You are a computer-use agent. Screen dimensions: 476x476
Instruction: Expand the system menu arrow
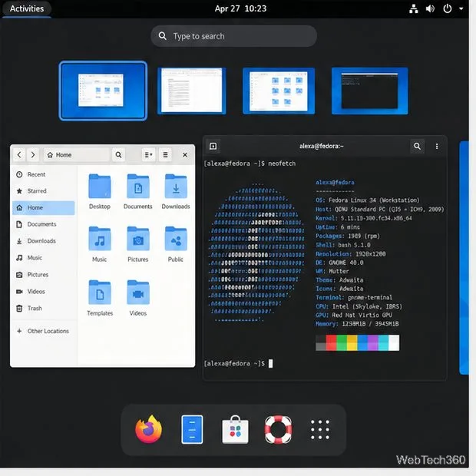[x=461, y=8]
